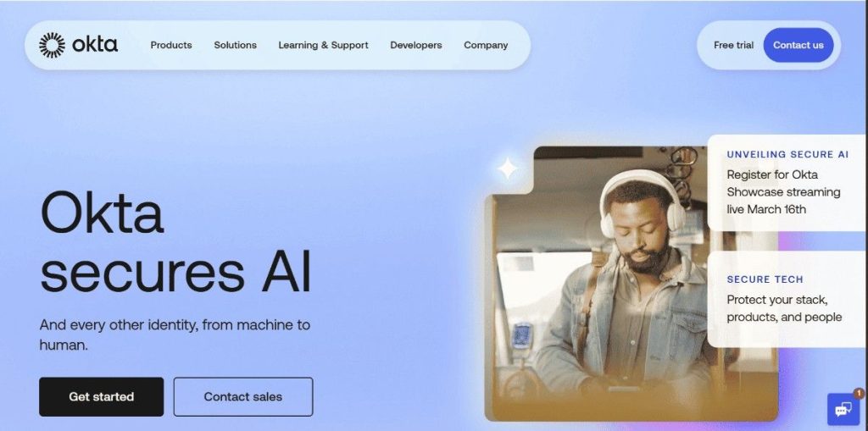Open the Unveiling Secure AI card
Image resolution: width=868 pixels, height=431 pixels.
click(x=786, y=183)
